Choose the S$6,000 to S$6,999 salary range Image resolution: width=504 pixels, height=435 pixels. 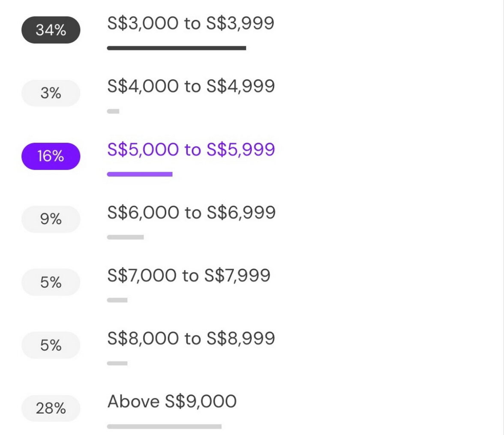click(x=191, y=212)
